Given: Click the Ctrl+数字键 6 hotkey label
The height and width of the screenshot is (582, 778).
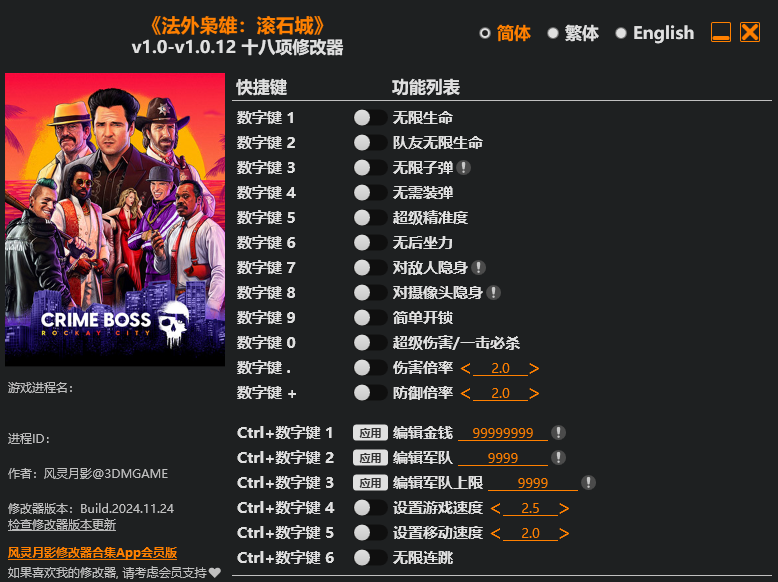Looking at the screenshot, I should pyautogui.click(x=285, y=558).
